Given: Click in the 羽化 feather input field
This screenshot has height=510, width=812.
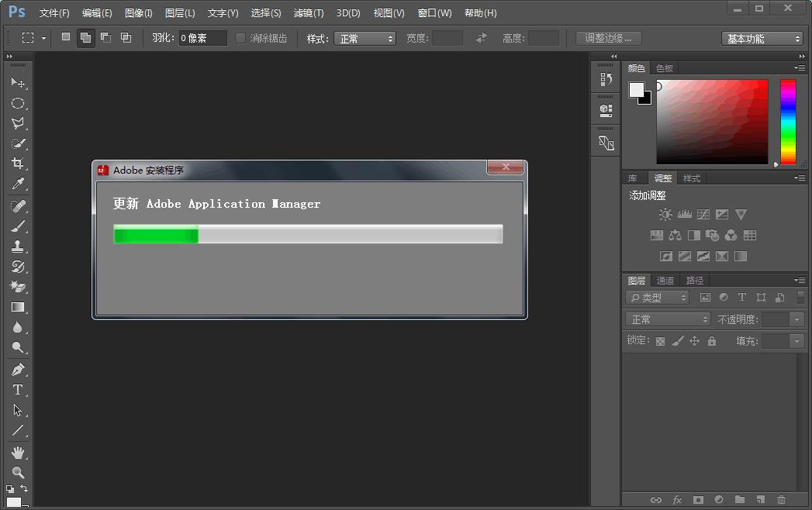Looking at the screenshot, I should coord(202,38).
